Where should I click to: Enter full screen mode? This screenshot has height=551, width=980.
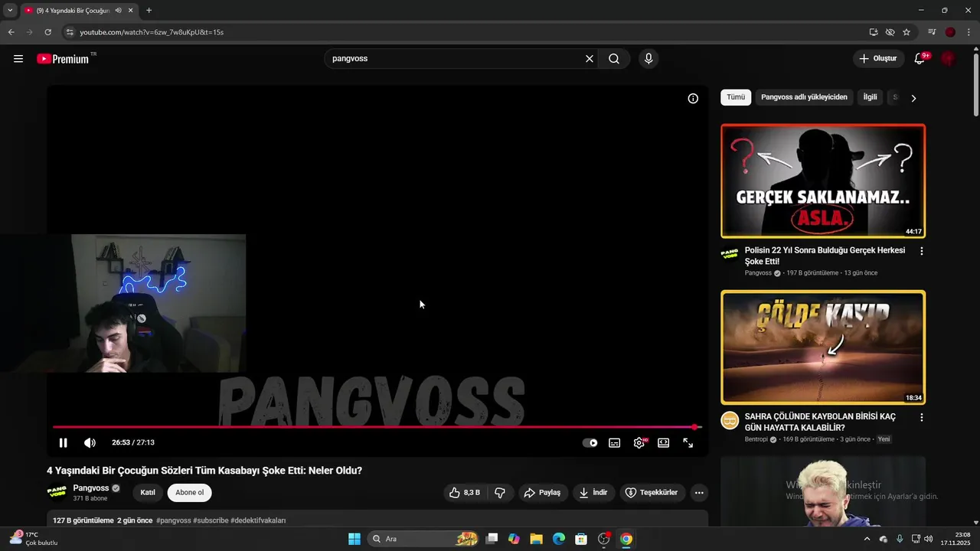pyautogui.click(x=688, y=442)
